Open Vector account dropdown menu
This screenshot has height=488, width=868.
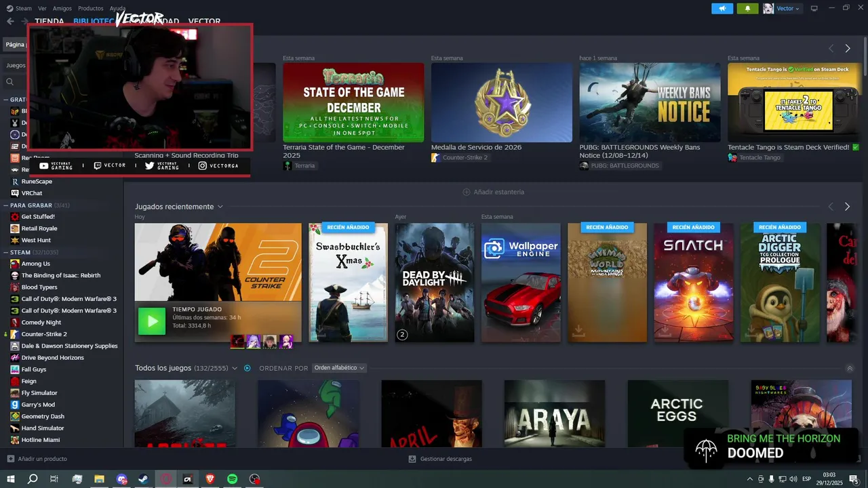click(x=782, y=8)
